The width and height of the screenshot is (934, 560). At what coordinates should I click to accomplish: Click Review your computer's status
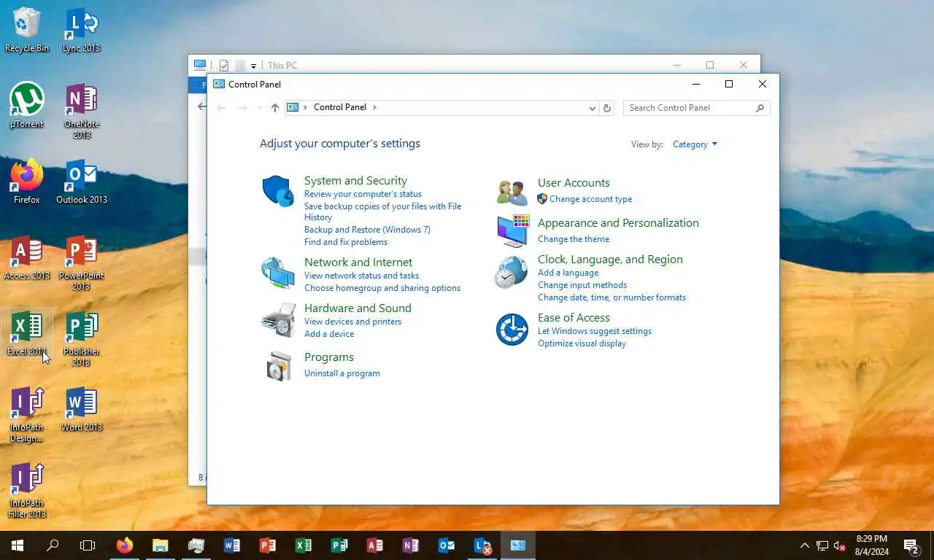point(363,194)
